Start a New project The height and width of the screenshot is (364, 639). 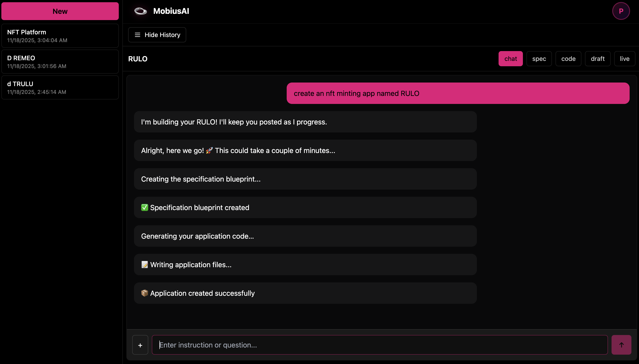coord(60,11)
